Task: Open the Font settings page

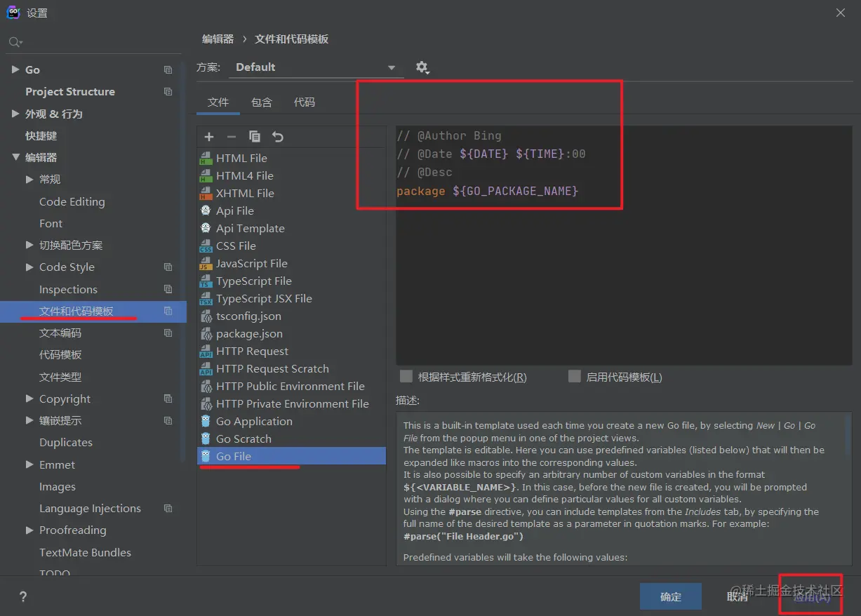Action: click(51, 223)
